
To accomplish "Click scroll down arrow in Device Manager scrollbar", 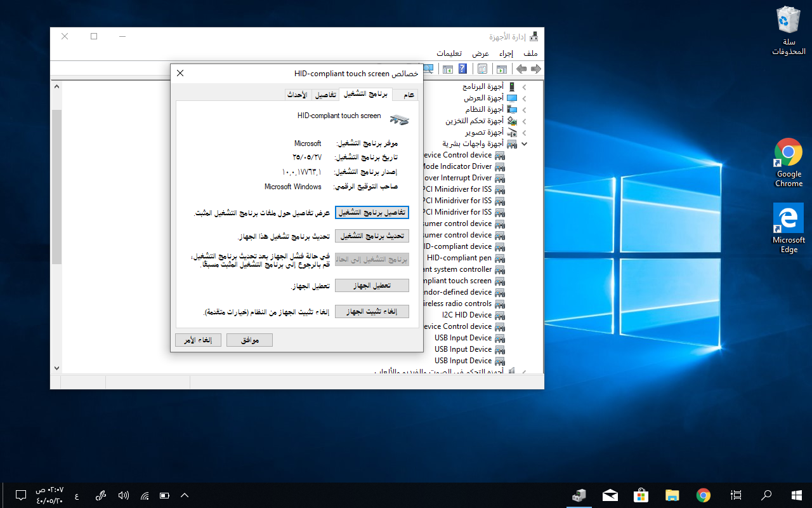I will pyautogui.click(x=56, y=368).
